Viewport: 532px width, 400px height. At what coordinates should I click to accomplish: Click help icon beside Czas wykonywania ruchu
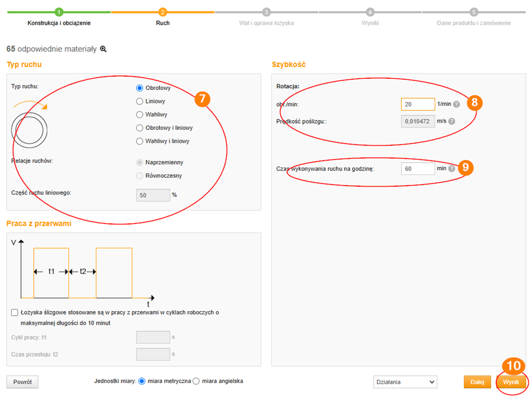451,168
